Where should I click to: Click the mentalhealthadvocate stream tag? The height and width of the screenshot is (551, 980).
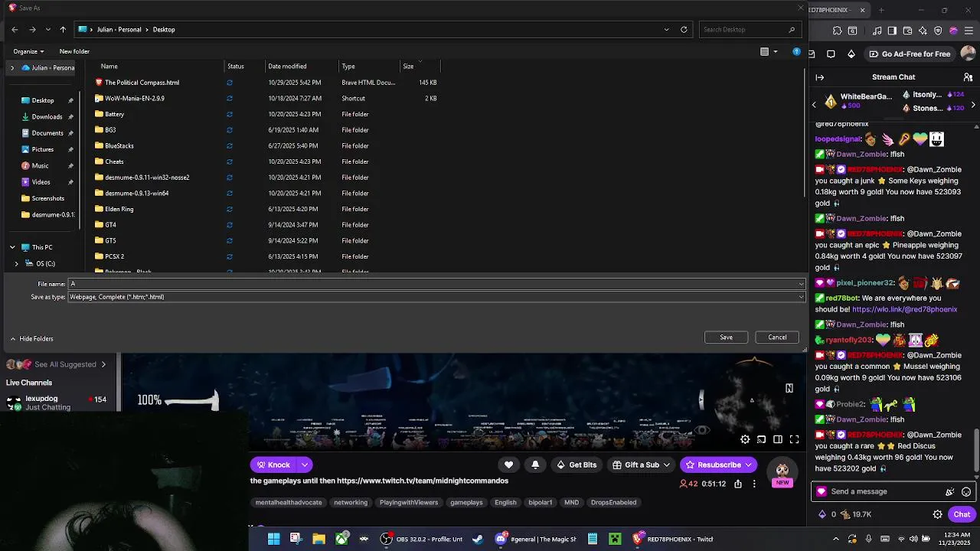[289, 503]
